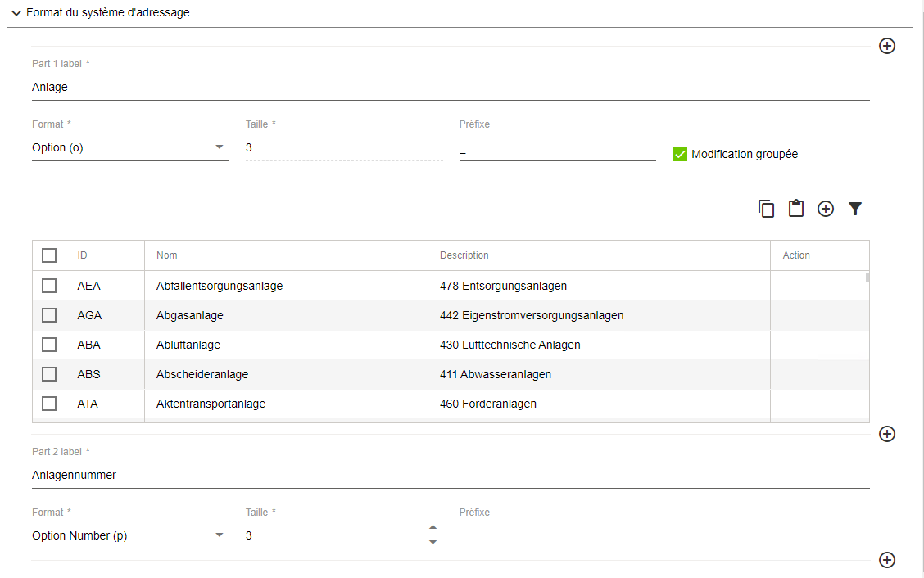The image size is (924, 578).
Task: Click the AGA ID cell
Action: [x=106, y=315]
